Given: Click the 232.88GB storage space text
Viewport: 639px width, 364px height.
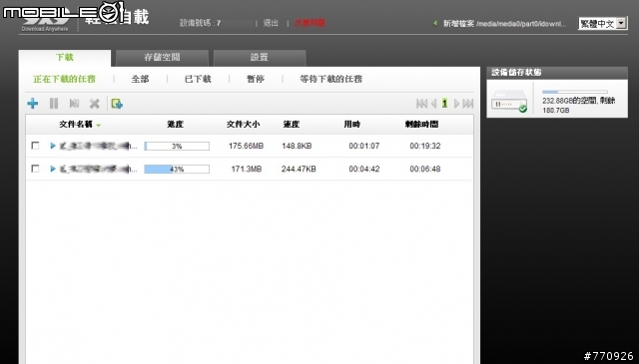Looking at the screenshot, I should 579,105.
